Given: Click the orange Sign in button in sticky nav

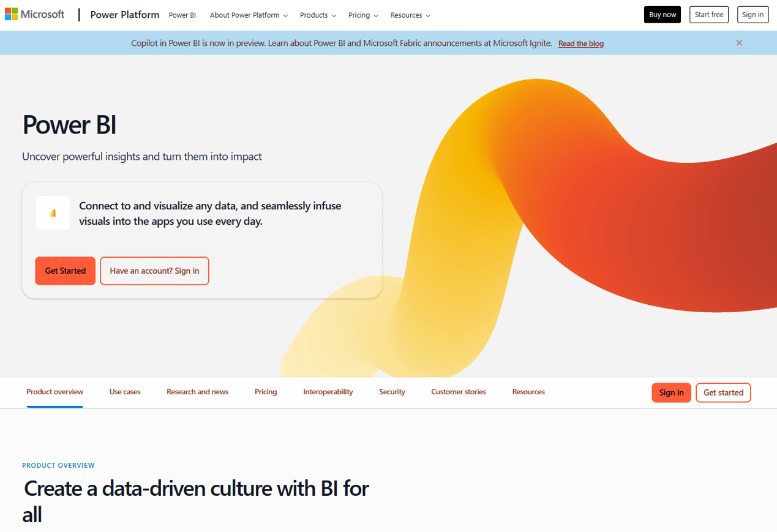Looking at the screenshot, I should [x=672, y=392].
